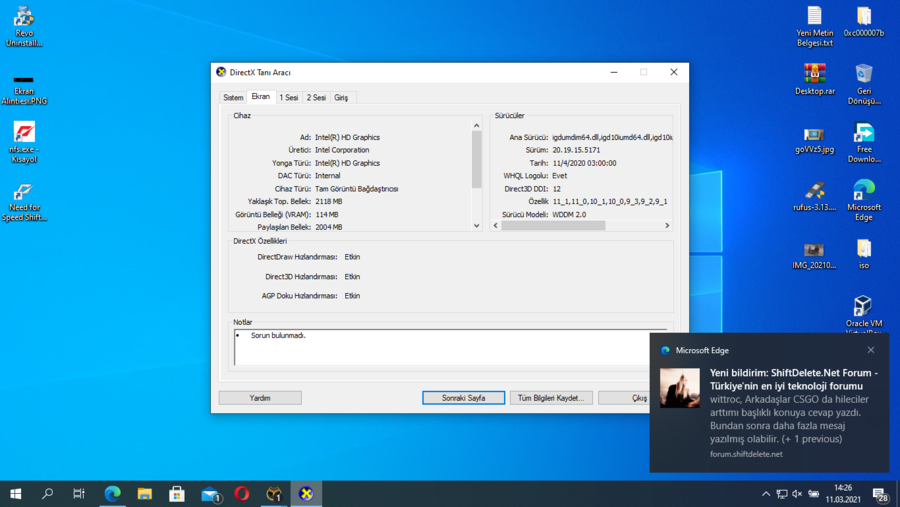Select Free Download Manager desktop icon
Screen dimensions: 900x507
pos(864,142)
